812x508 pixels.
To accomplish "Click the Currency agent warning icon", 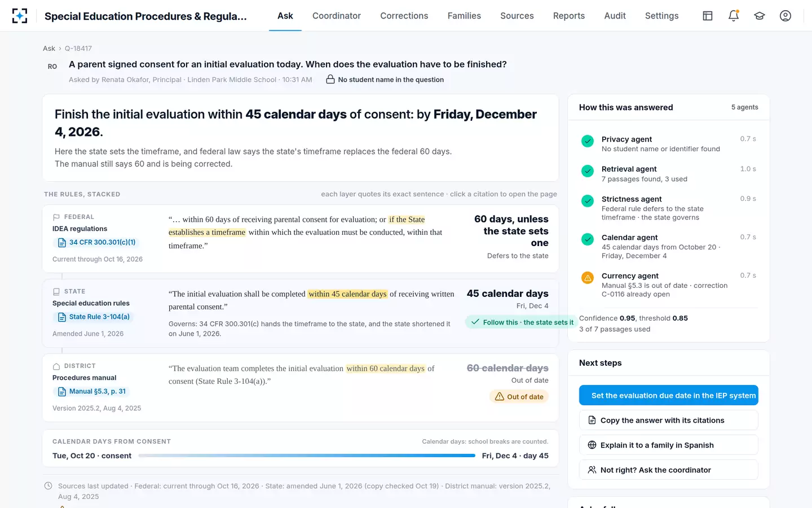I will pyautogui.click(x=588, y=278).
